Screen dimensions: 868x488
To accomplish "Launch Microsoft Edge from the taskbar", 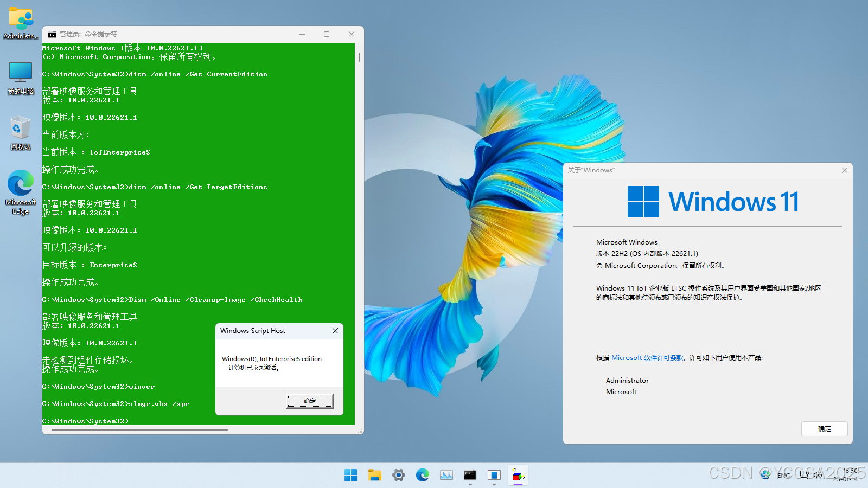I will (423, 476).
